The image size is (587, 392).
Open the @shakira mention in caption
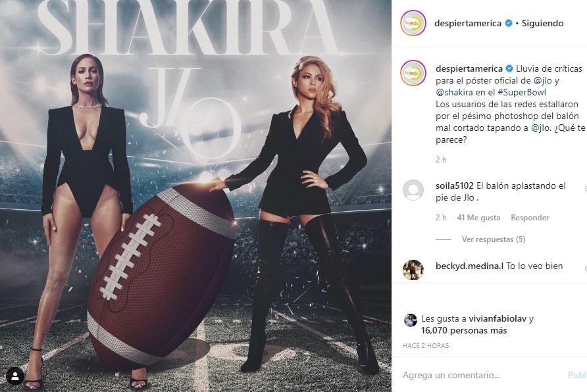454,92
